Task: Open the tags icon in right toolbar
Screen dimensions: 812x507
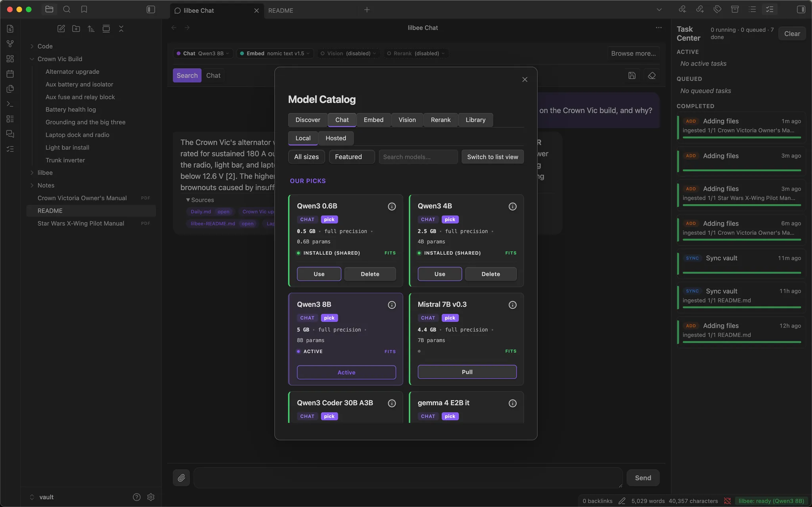Action: [x=718, y=10]
